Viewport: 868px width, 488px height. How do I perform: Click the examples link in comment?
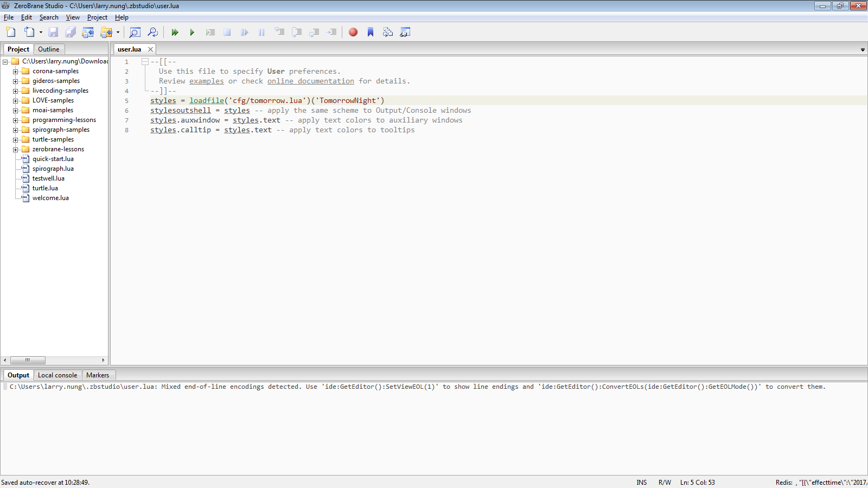coord(206,81)
